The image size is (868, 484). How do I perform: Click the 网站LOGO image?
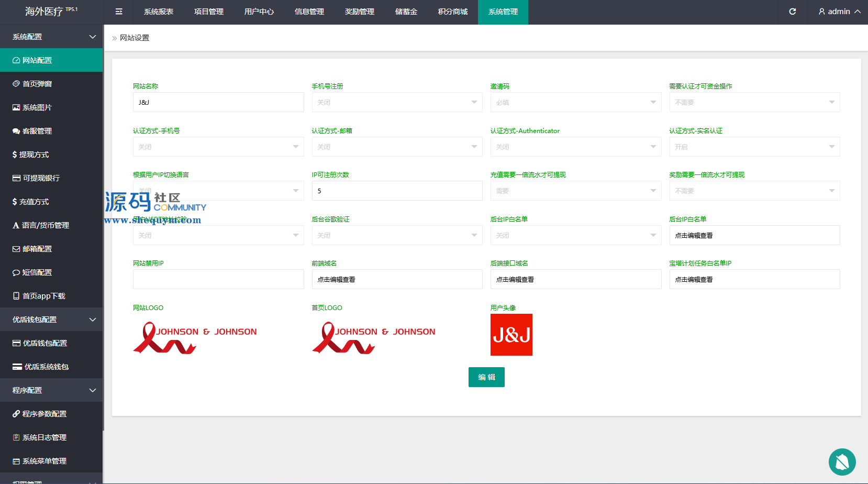pos(195,338)
